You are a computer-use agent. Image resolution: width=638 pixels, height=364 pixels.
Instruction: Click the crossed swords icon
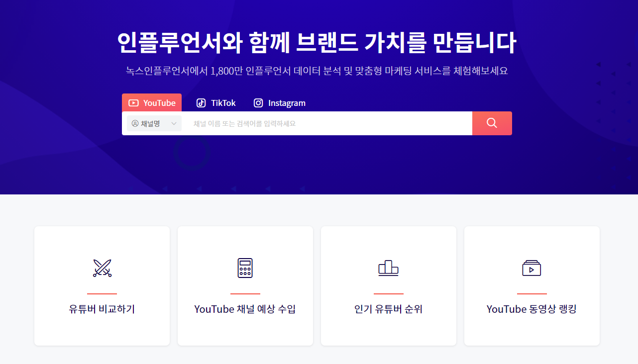click(102, 268)
